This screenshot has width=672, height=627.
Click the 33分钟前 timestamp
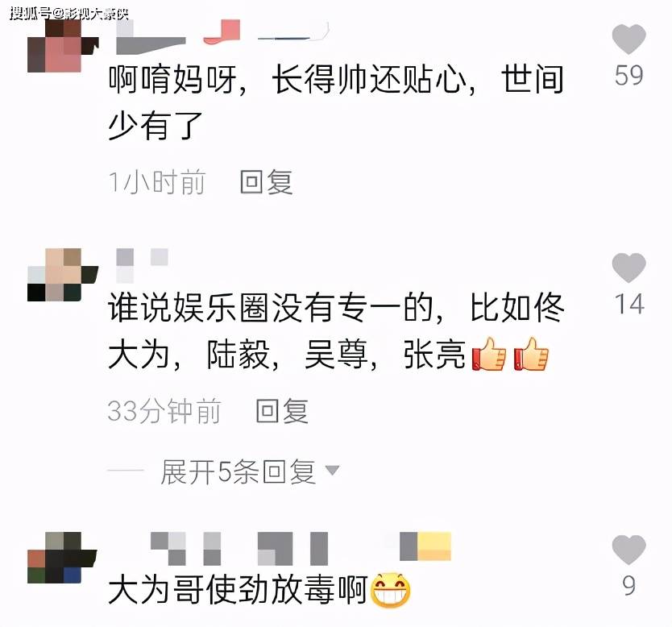click(x=164, y=410)
